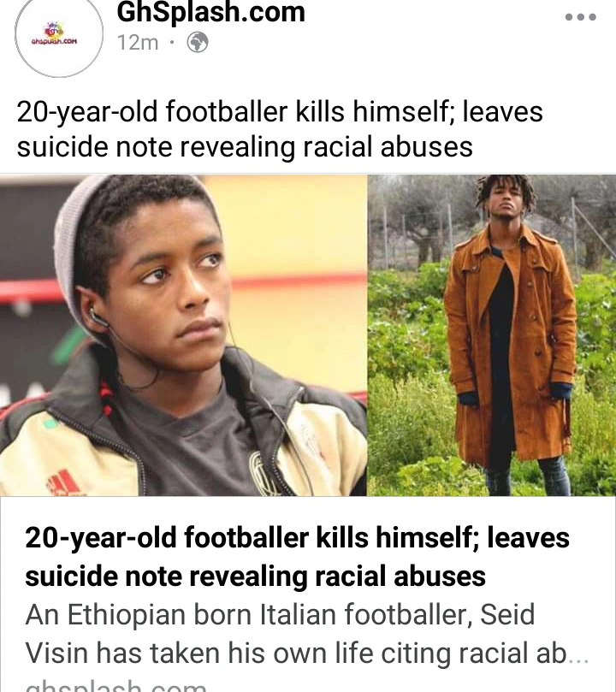Expand truncated description via trailing ellipsis
This screenshot has width=616, height=692.
579,655
